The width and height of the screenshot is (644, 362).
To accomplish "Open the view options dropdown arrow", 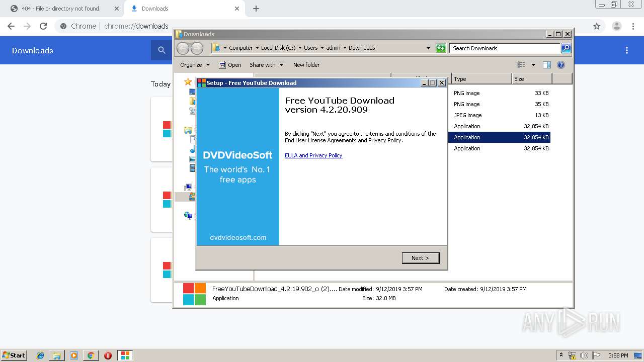I will click(x=533, y=65).
